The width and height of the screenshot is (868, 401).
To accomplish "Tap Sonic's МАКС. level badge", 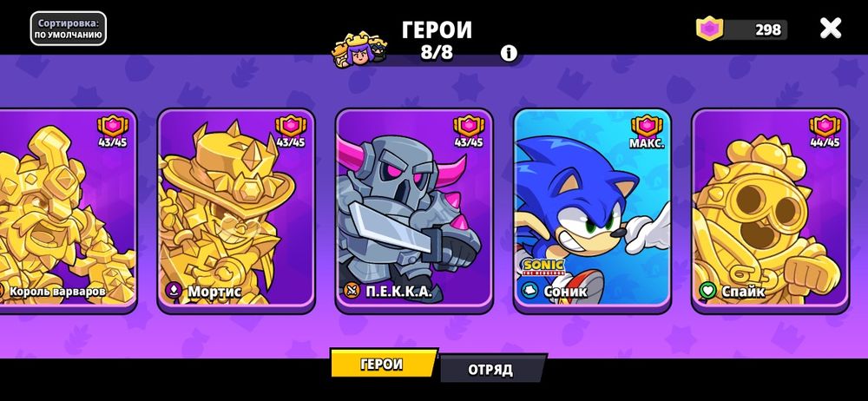I will (647, 132).
